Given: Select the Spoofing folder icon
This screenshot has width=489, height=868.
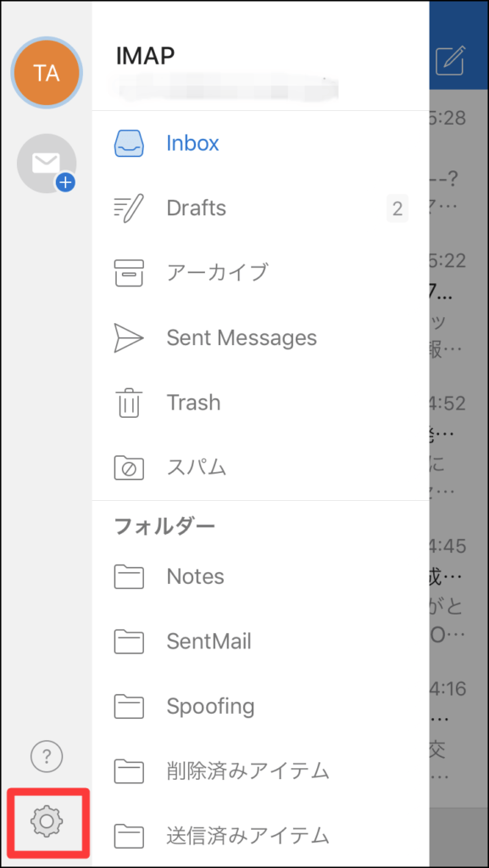Looking at the screenshot, I should tap(129, 706).
